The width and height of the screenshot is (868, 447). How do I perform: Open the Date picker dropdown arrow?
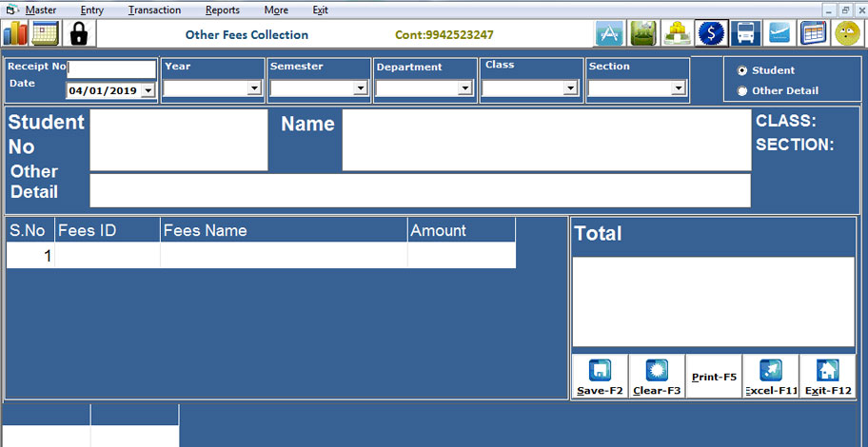[x=148, y=90]
